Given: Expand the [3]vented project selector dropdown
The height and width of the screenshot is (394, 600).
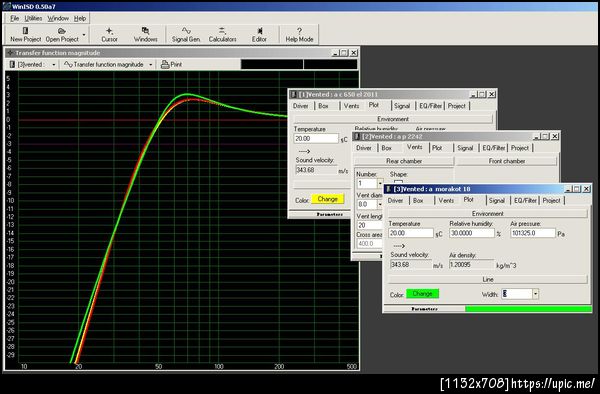Looking at the screenshot, I should pyautogui.click(x=54, y=65).
